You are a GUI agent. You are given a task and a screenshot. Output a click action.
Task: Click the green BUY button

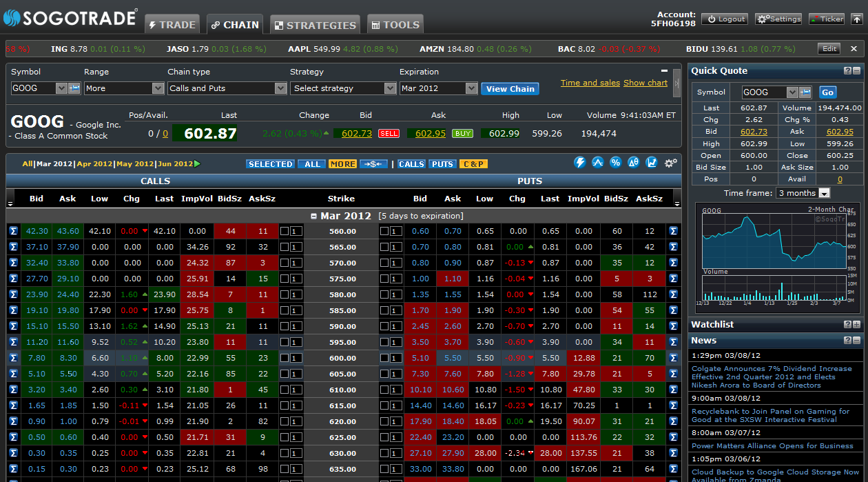pyautogui.click(x=462, y=133)
